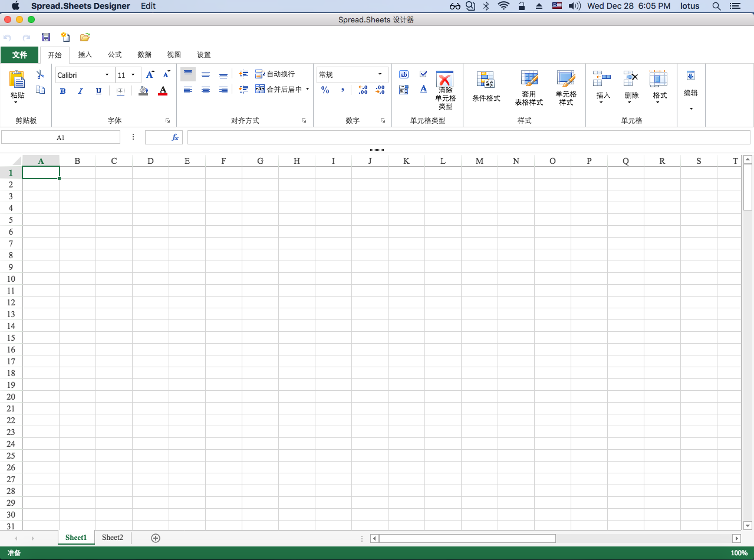The width and height of the screenshot is (754, 560).
Task: Click the decrease decimal icon
Action: click(x=380, y=90)
